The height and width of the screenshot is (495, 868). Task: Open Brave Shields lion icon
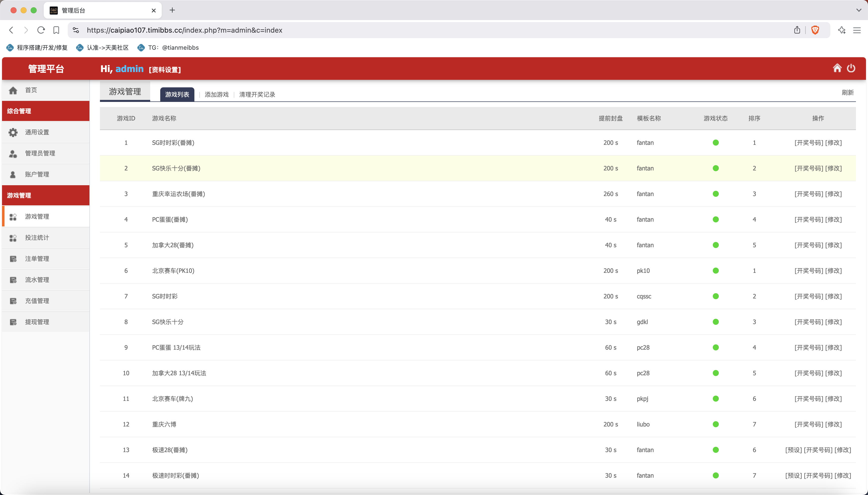coord(815,30)
